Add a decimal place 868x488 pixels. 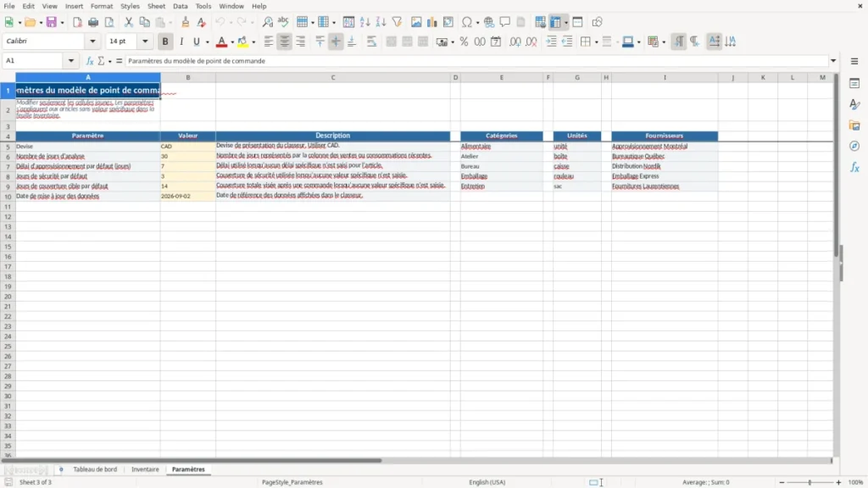515,42
